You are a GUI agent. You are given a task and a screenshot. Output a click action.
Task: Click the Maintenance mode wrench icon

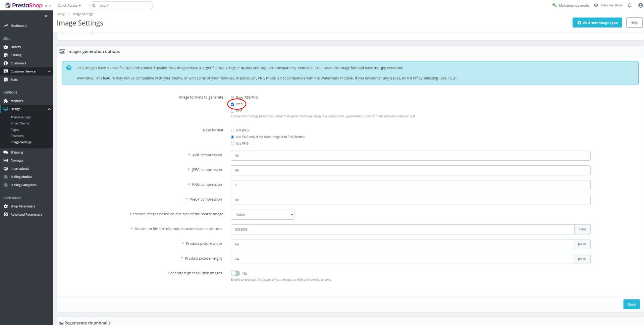pyautogui.click(x=554, y=5)
